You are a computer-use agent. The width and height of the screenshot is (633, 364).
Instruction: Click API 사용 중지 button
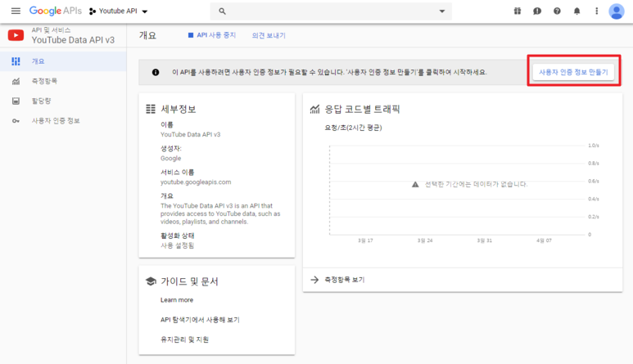pos(212,35)
